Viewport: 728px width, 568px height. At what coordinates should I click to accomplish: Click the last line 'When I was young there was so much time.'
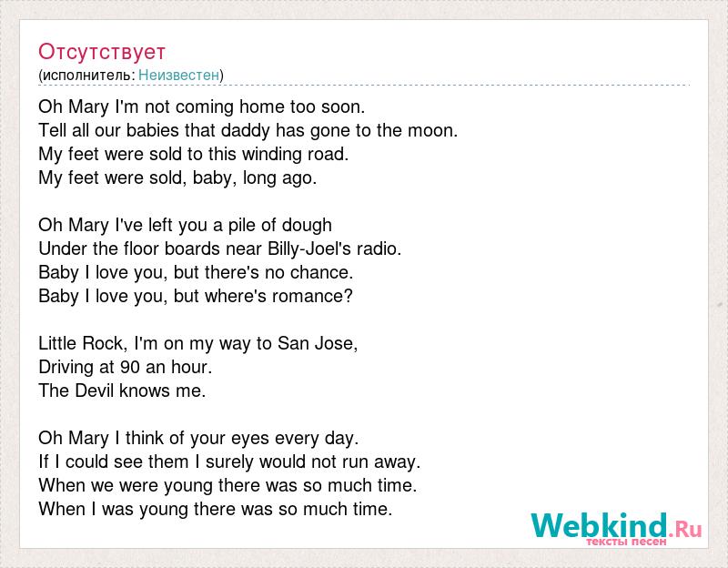click(x=216, y=510)
